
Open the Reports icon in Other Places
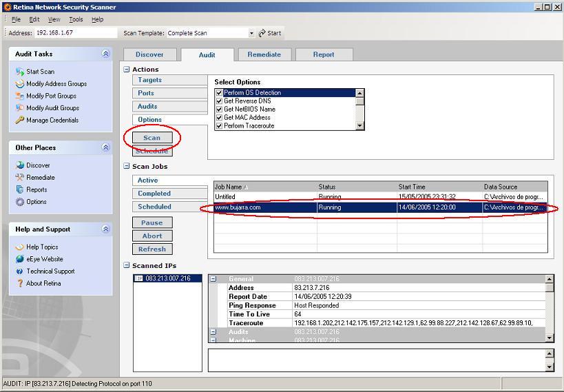[20, 189]
